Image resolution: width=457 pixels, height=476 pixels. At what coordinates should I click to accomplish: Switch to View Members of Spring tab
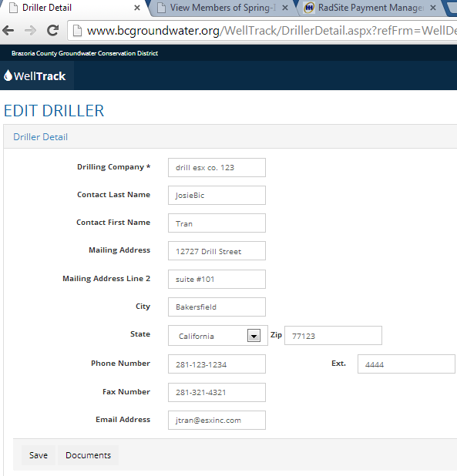tap(223, 8)
